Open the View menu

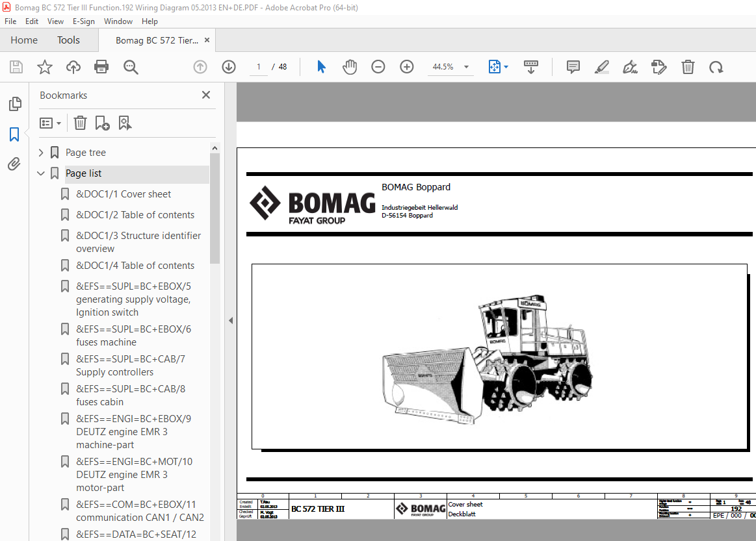(55, 21)
